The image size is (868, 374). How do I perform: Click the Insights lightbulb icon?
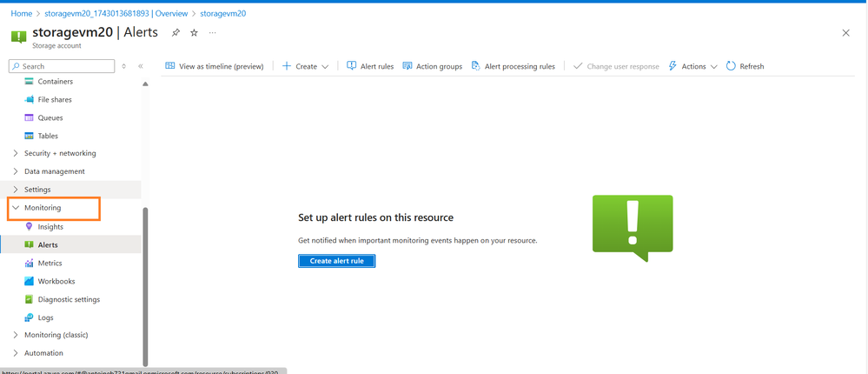(30, 227)
